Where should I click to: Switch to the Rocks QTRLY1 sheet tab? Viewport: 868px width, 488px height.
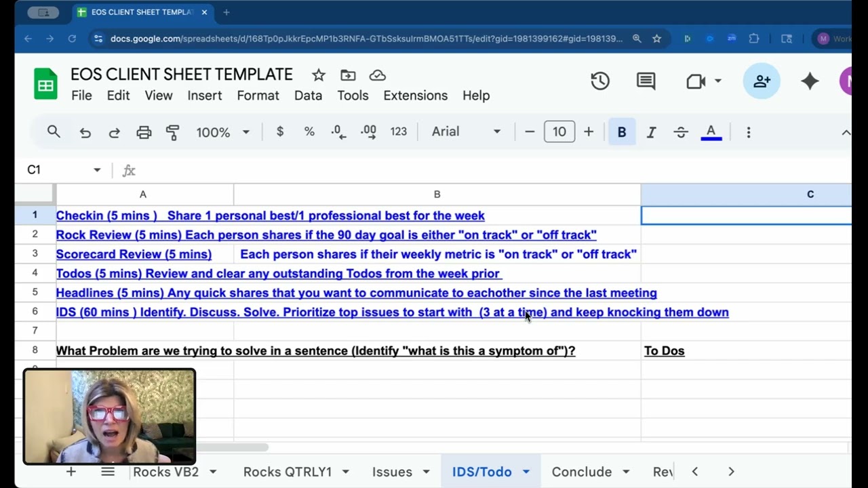(x=288, y=472)
